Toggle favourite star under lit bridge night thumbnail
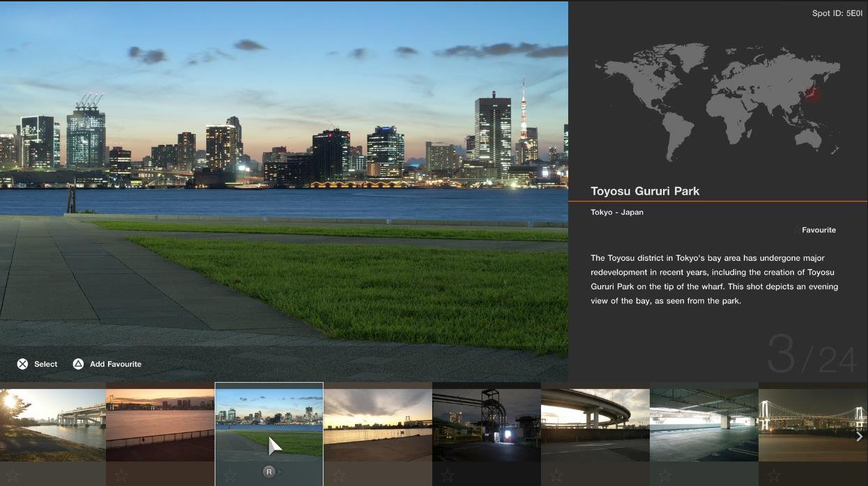 click(774, 476)
